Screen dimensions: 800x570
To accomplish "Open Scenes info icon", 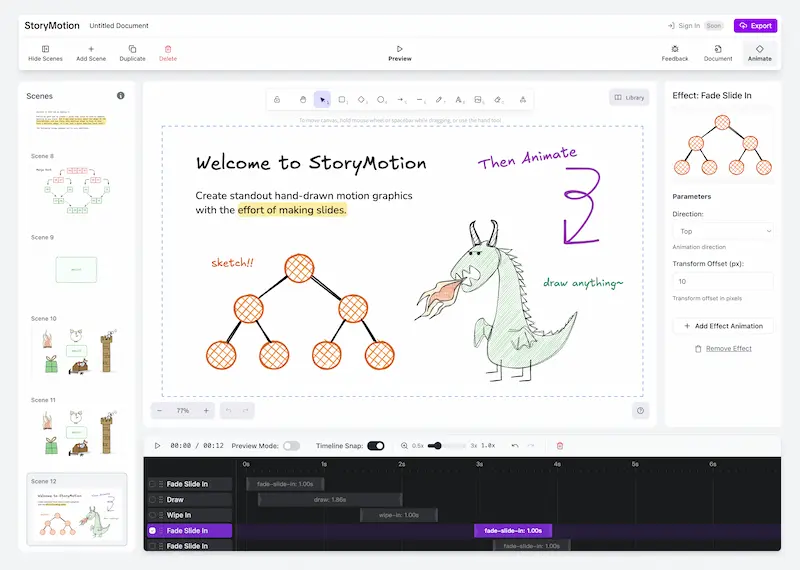I will (x=120, y=95).
